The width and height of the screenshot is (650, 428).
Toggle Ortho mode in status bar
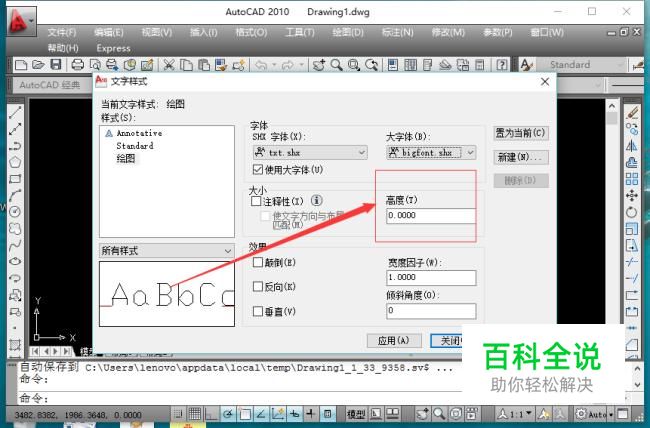pos(211,413)
